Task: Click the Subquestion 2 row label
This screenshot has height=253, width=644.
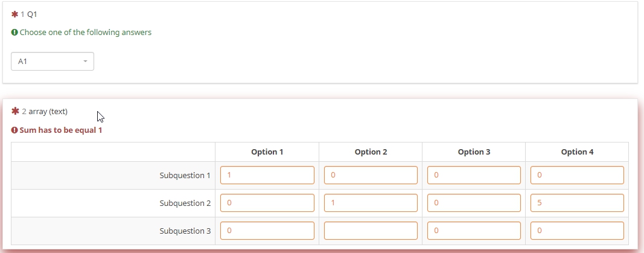Action: pyautogui.click(x=185, y=203)
